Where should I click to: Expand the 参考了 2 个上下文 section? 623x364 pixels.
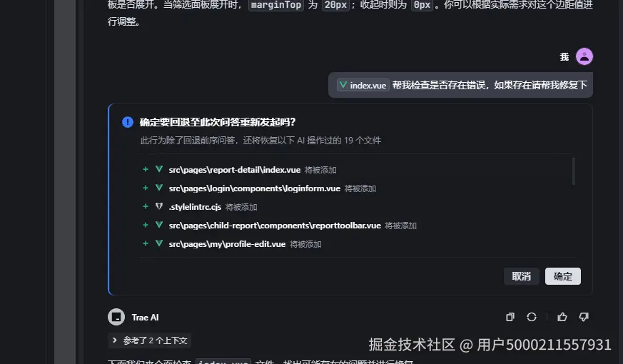[x=149, y=340]
